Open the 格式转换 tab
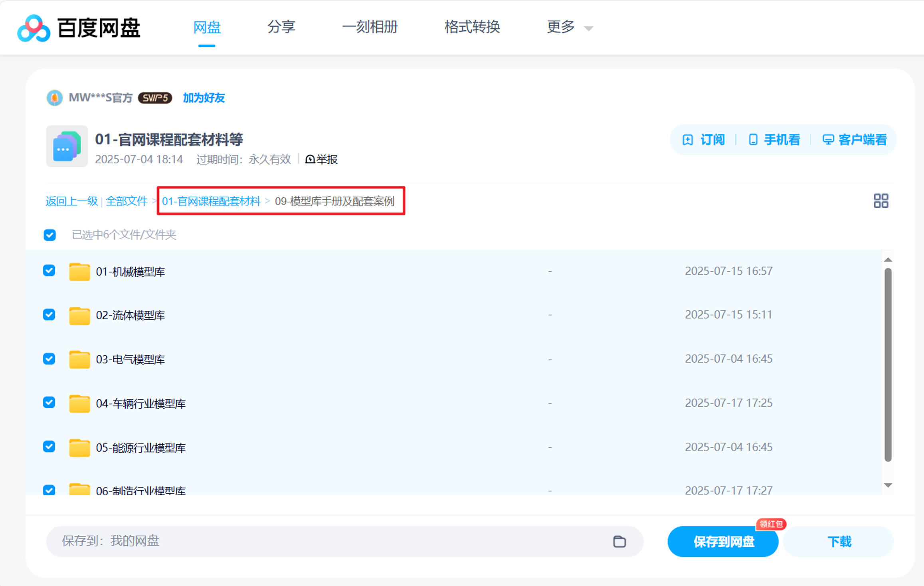 472,27
